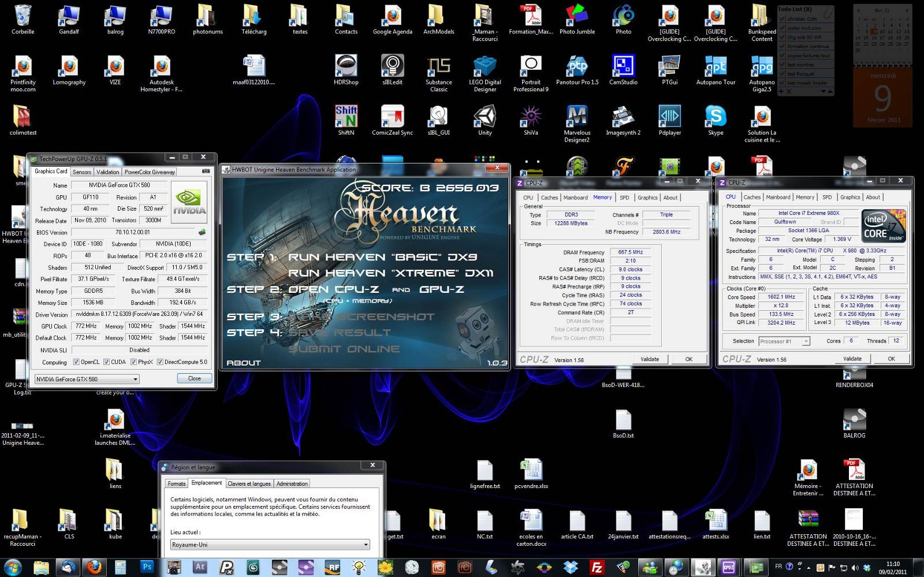Open Firefox from the taskbar
This screenshot has width=924, height=577.
94,567
